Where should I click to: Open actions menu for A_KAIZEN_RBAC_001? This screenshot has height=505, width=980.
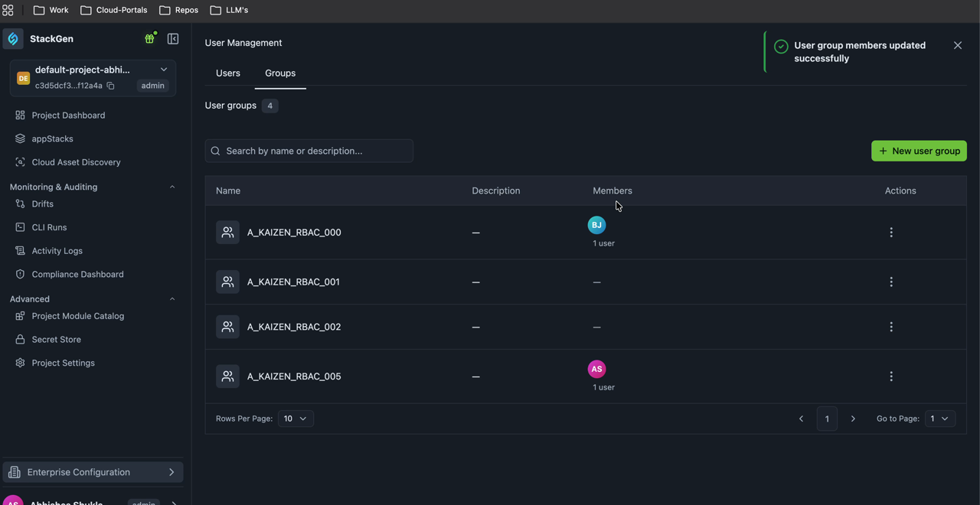pyautogui.click(x=891, y=282)
